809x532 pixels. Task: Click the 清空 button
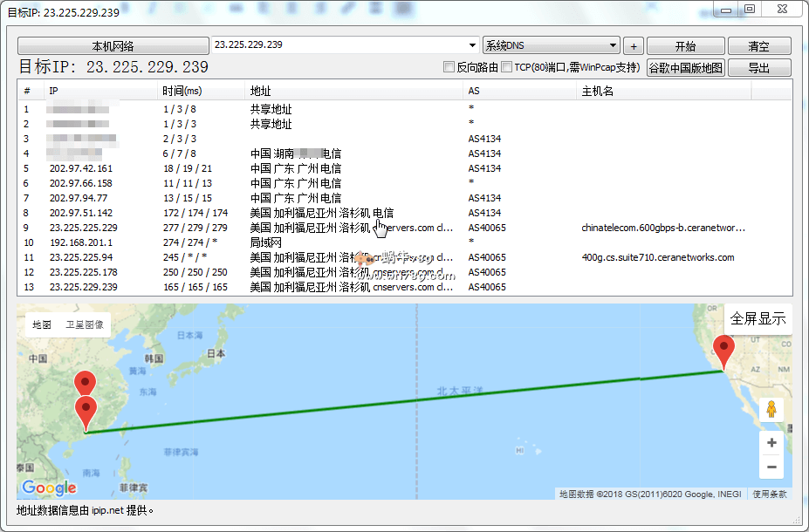758,46
